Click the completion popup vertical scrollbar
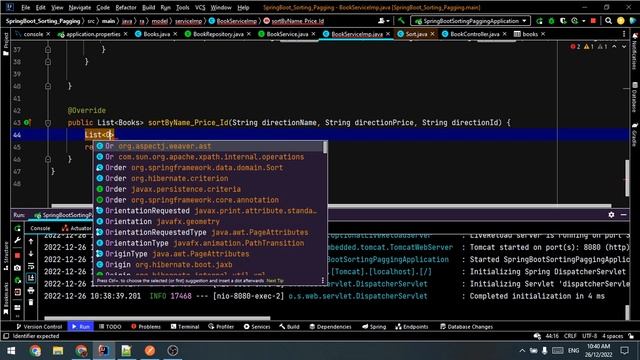The width and height of the screenshot is (640, 360). [325, 147]
